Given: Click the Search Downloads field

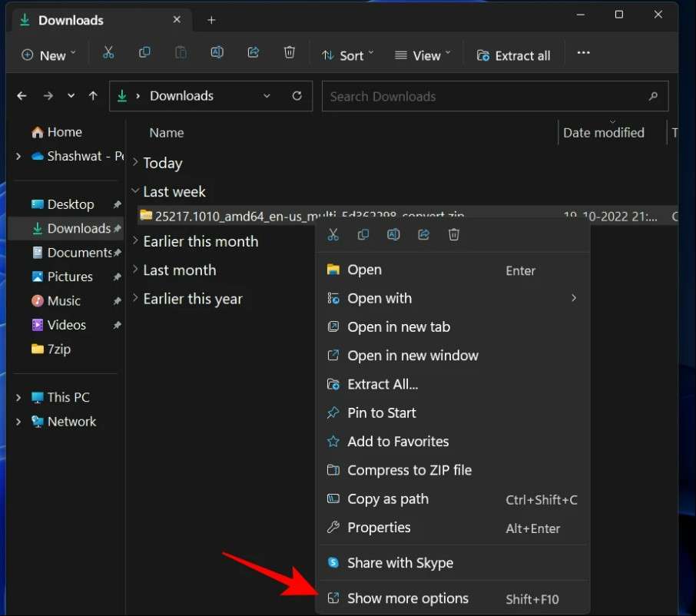Looking at the screenshot, I should click(495, 96).
